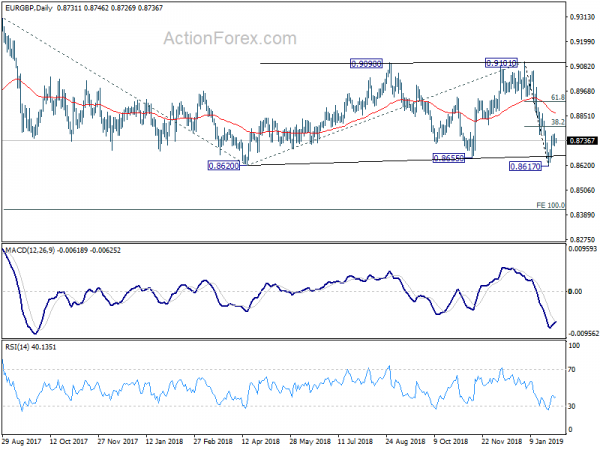Click the 0.90980 price label

366,64
